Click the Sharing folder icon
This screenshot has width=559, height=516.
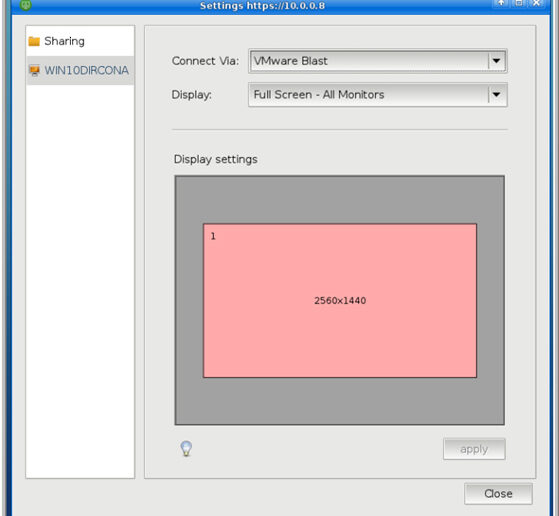point(34,41)
